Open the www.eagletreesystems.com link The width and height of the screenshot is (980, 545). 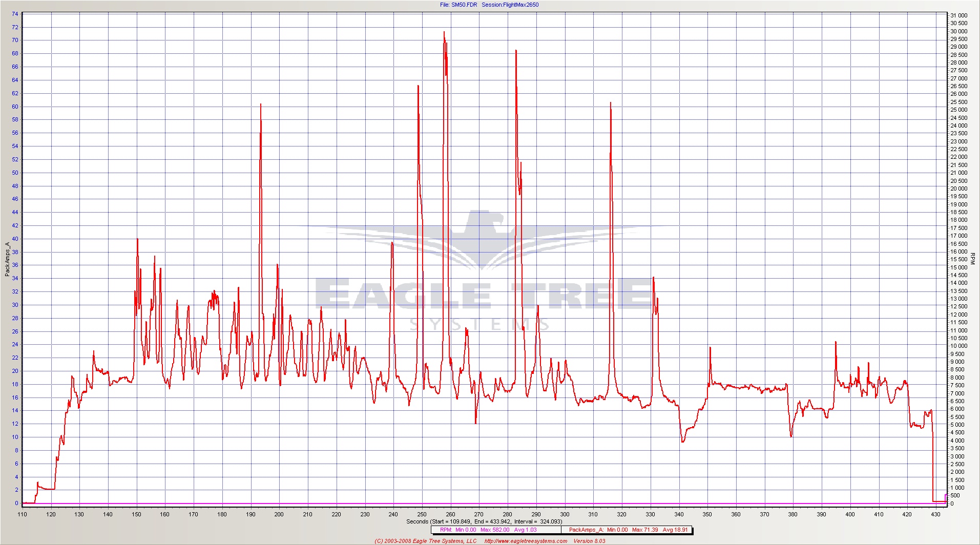click(526, 541)
